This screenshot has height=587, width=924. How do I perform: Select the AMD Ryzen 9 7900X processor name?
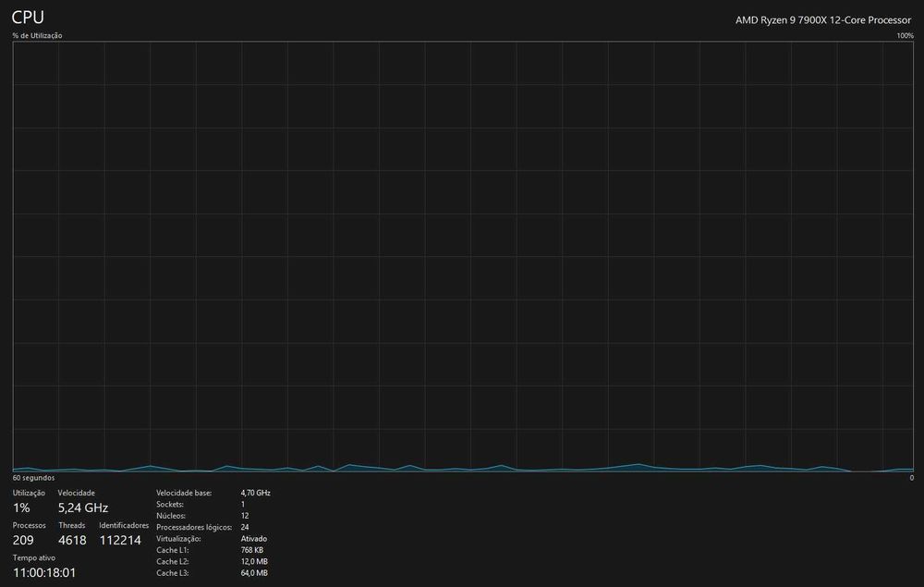coord(822,20)
